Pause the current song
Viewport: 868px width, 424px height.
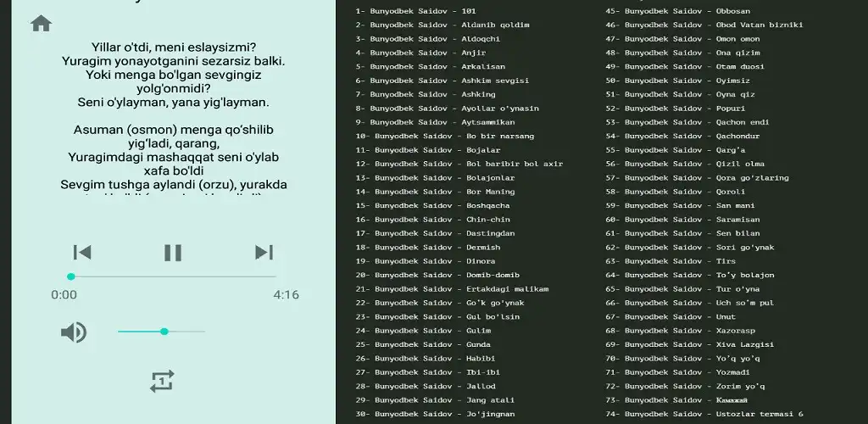pos(173,252)
